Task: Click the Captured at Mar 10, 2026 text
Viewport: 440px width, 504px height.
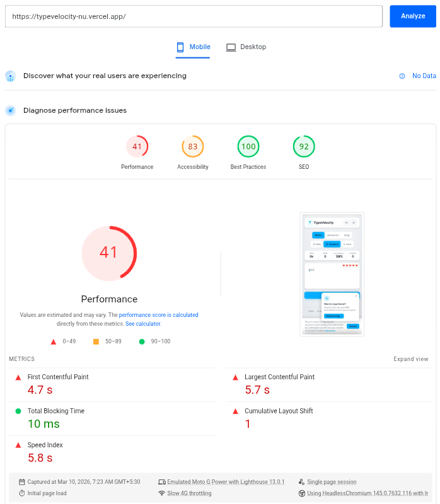Action: tap(84, 482)
